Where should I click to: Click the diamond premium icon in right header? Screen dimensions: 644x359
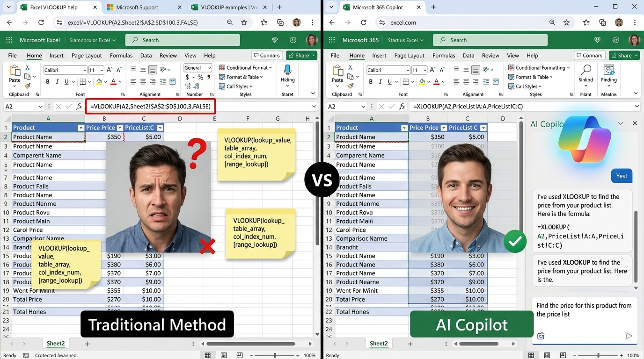pos(597,40)
